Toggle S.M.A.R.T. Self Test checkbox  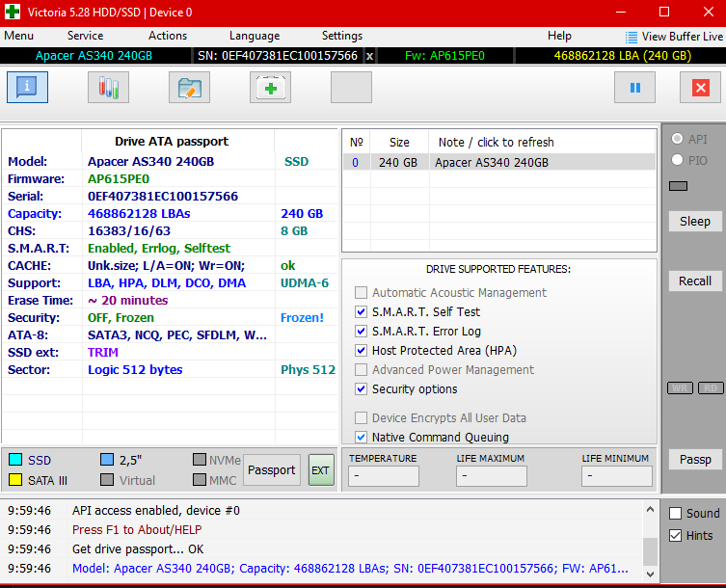(x=361, y=312)
